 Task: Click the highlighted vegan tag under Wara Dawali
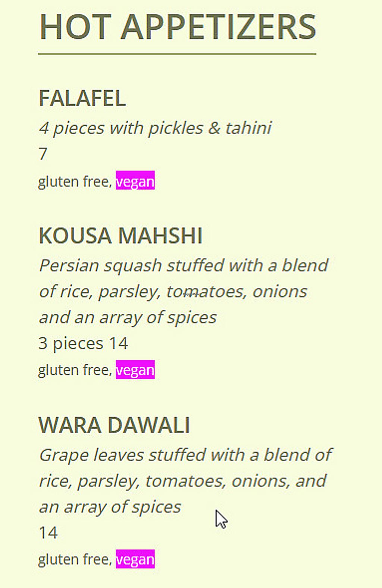coord(135,559)
